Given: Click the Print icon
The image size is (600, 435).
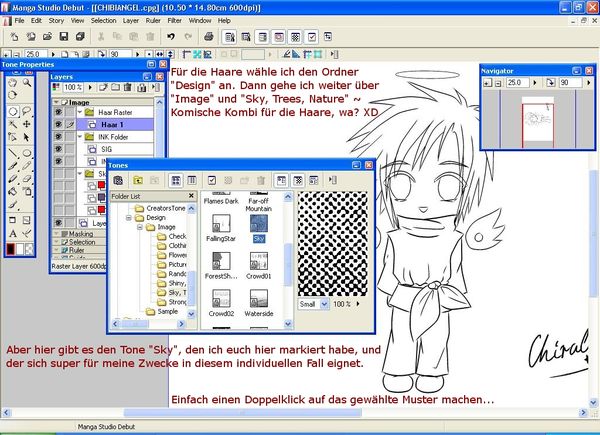Looking at the screenshot, I should point(209,36).
